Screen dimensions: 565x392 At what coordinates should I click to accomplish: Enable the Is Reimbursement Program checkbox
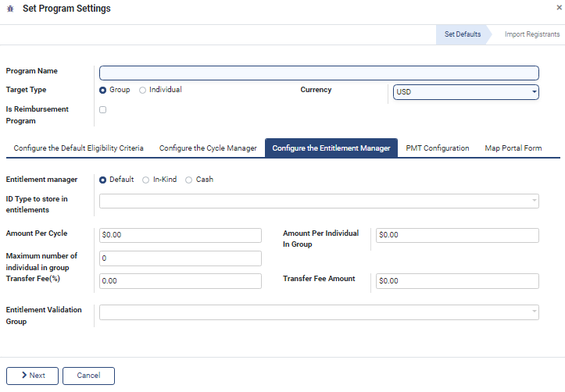click(x=103, y=110)
